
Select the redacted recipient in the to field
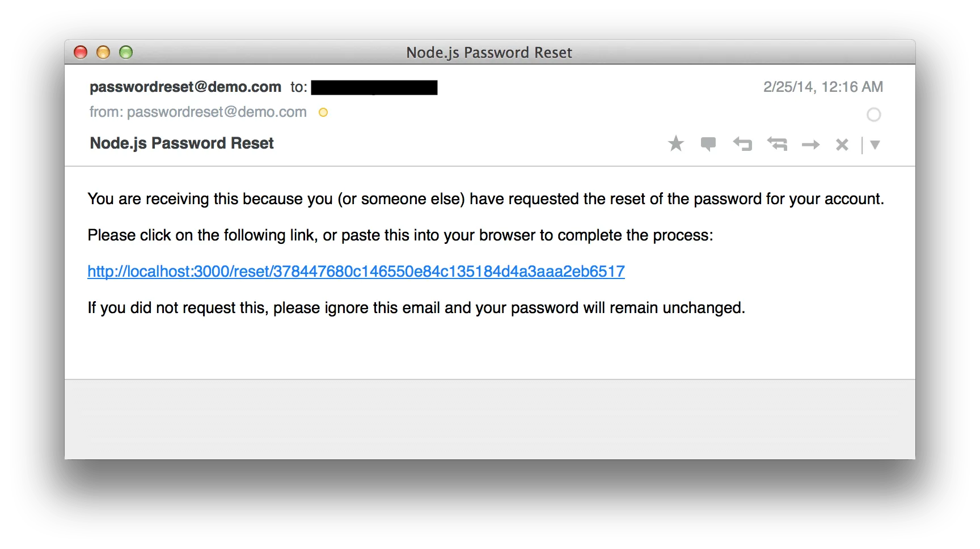pyautogui.click(x=374, y=87)
